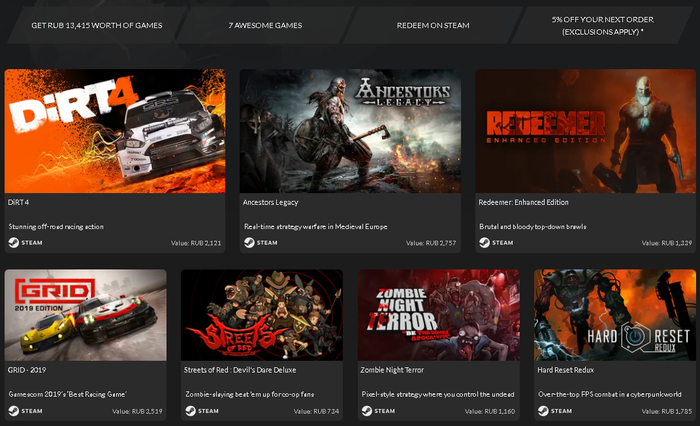
Task: Click the Steam icon on Ancestors Legacy card
Action: click(x=249, y=242)
